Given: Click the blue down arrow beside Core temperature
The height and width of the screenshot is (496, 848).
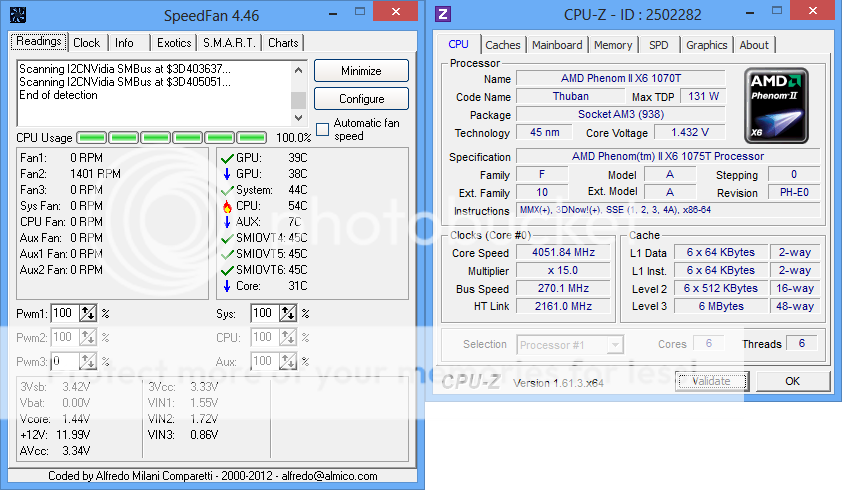Looking at the screenshot, I should pos(225,286).
